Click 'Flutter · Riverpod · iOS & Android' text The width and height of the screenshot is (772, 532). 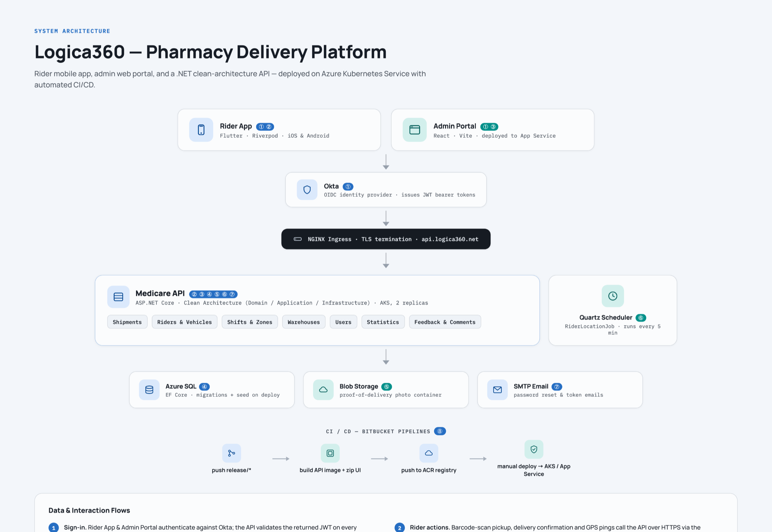pyautogui.click(x=274, y=136)
